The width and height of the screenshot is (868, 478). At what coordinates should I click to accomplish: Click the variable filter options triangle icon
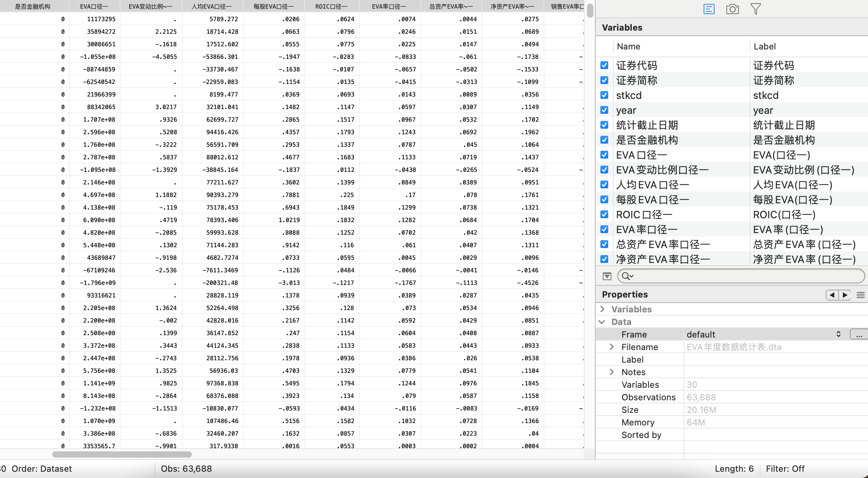click(607, 276)
